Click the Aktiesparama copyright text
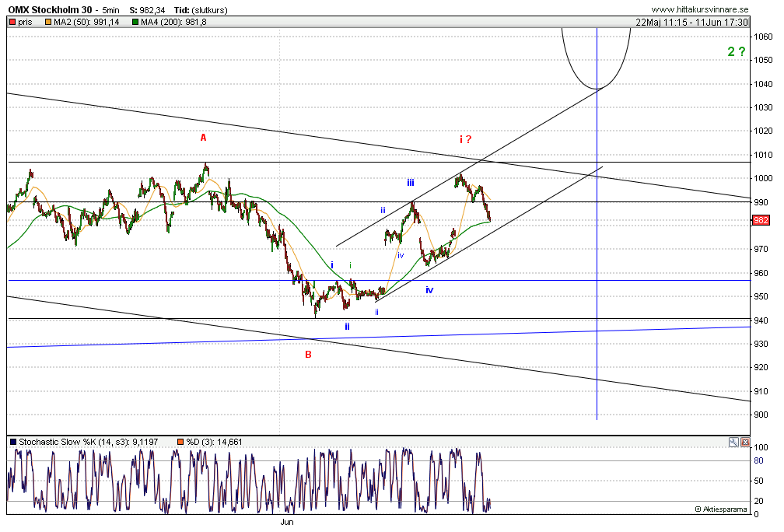Viewport: 784px width, 532px height. (x=721, y=509)
